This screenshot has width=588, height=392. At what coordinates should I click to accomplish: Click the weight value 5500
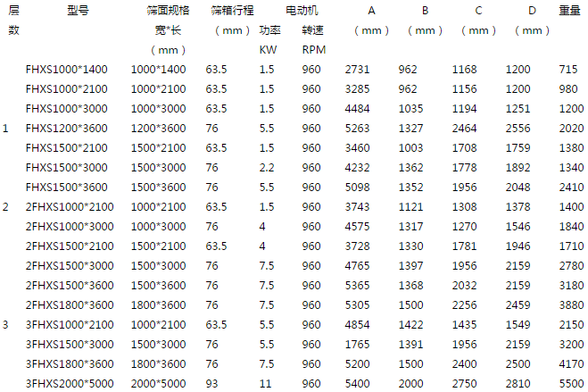pyautogui.click(x=570, y=383)
